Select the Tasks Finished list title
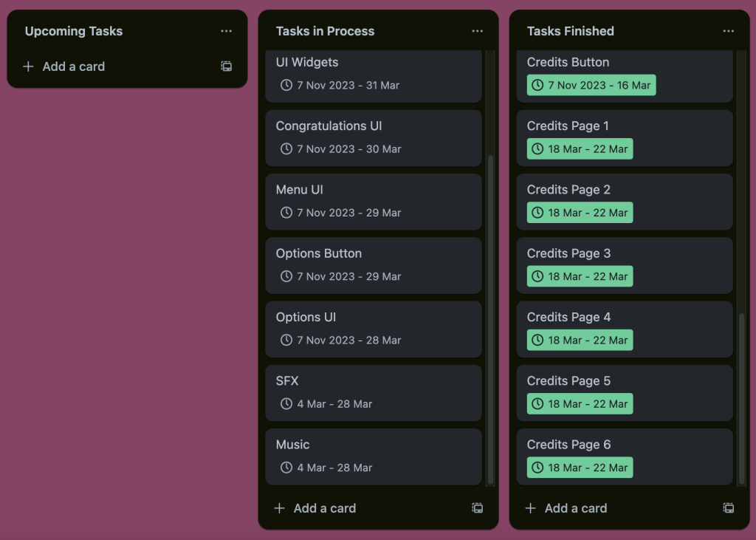This screenshot has width=756, height=540. pyautogui.click(x=571, y=31)
